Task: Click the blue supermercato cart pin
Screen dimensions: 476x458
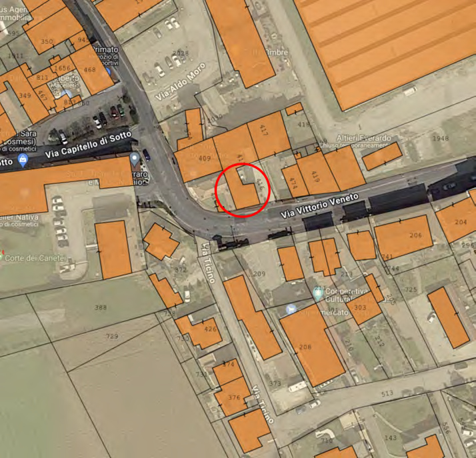Action: 291,309
